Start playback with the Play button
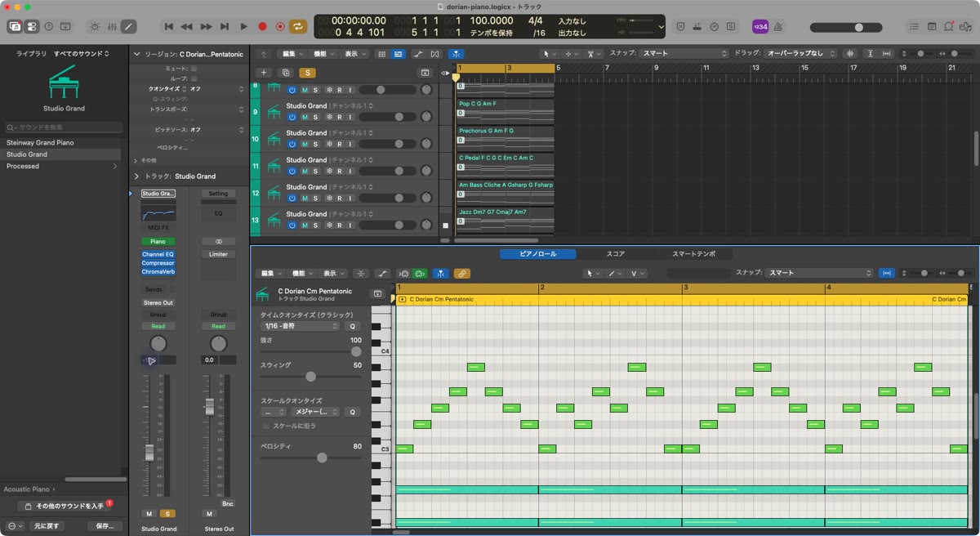 click(x=243, y=26)
